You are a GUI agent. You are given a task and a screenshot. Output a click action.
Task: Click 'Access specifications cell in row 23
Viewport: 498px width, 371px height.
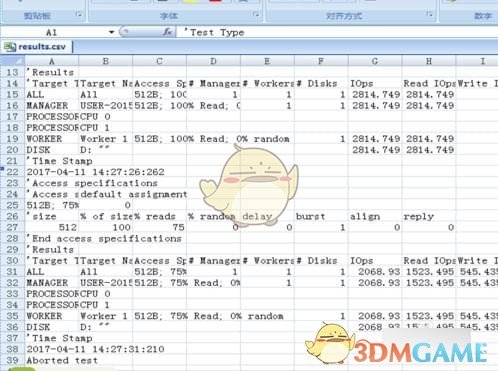(92, 183)
